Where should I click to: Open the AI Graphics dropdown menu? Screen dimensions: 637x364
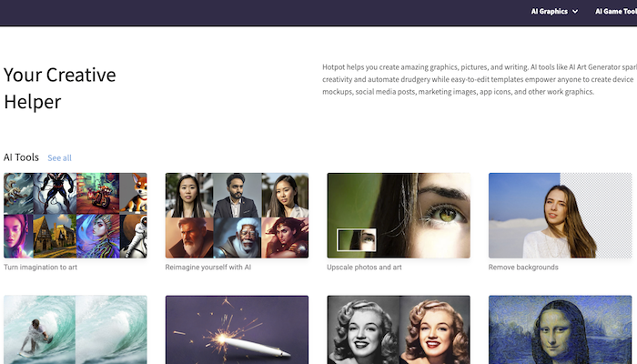(x=554, y=11)
